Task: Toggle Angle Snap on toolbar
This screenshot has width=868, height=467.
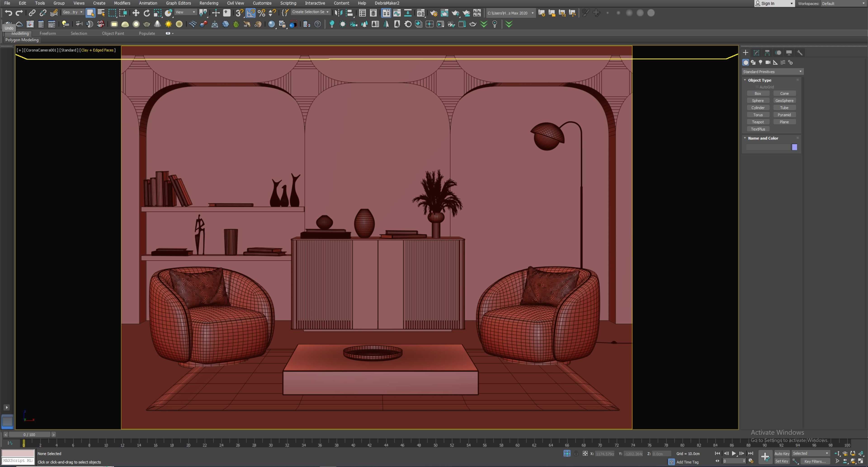Action: point(250,13)
